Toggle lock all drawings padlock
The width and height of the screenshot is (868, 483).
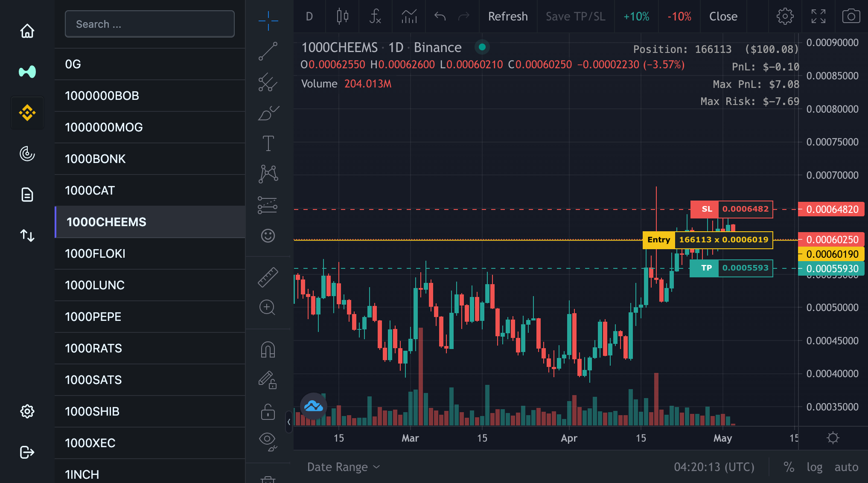pyautogui.click(x=268, y=412)
